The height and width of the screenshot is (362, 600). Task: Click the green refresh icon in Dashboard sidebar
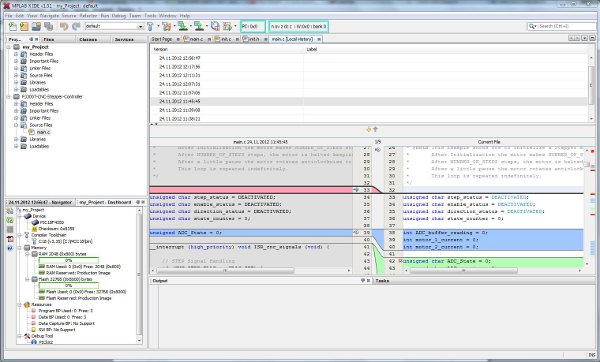pos(10,220)
